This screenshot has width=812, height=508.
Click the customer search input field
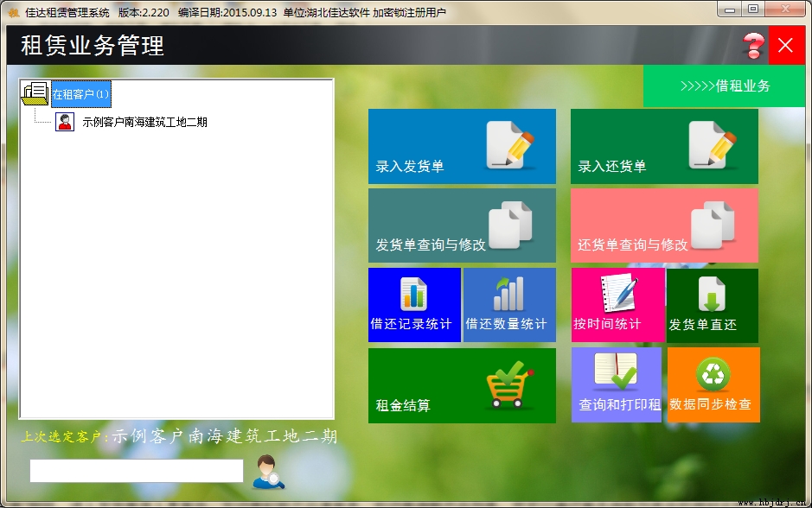tap(137, 471)
